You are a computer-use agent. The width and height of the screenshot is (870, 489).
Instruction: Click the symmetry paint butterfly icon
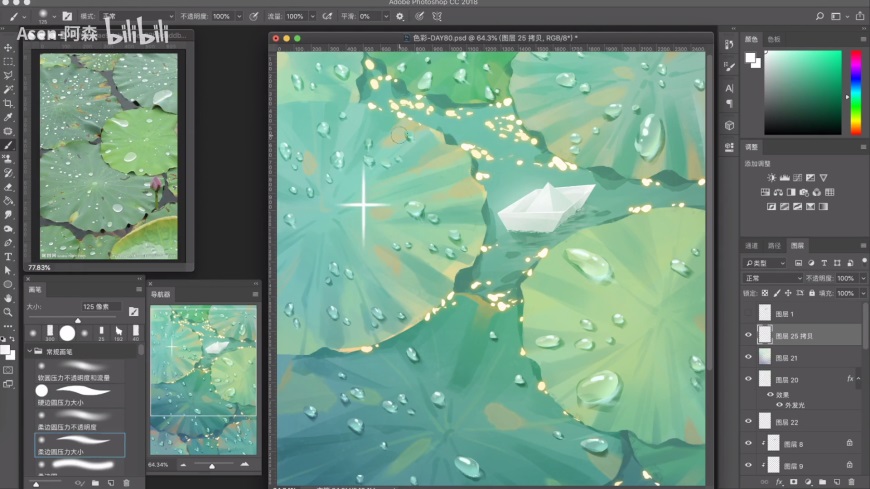click(x=437, y=17)
